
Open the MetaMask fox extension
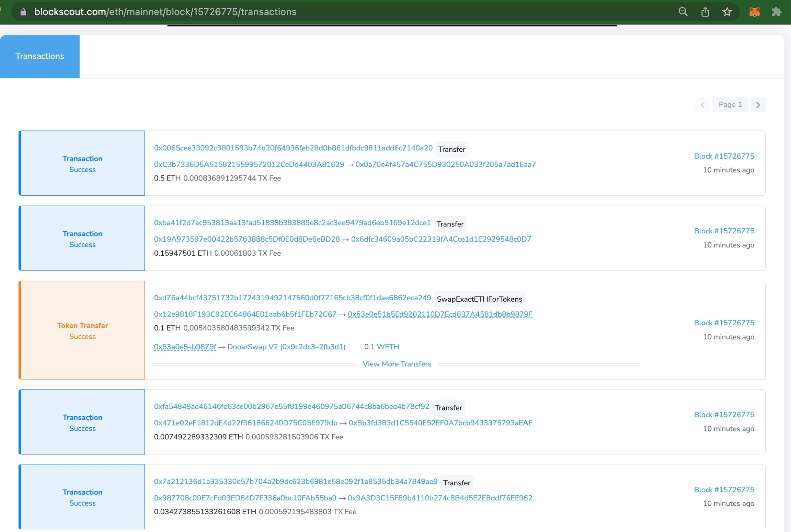(x=754, y=12)
